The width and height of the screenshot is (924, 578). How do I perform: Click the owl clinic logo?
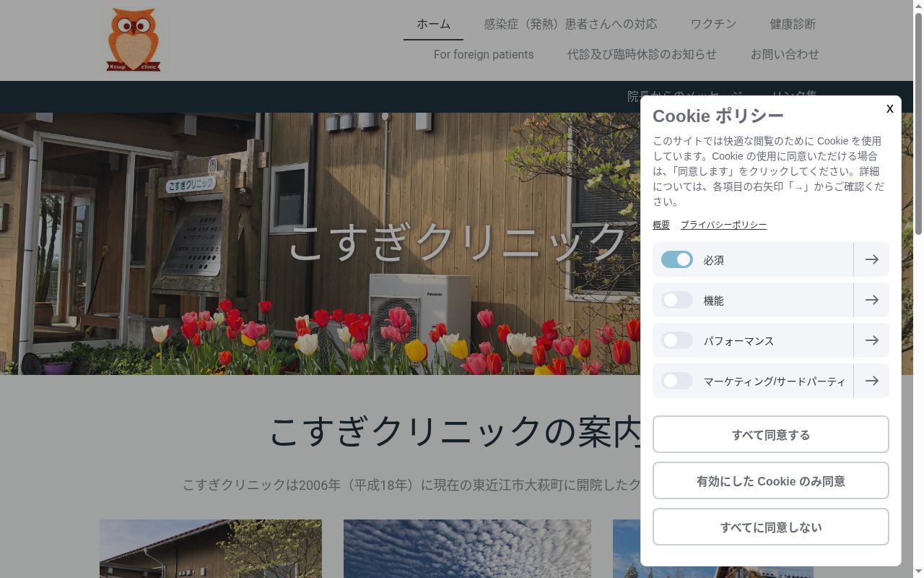coord(134,40)
